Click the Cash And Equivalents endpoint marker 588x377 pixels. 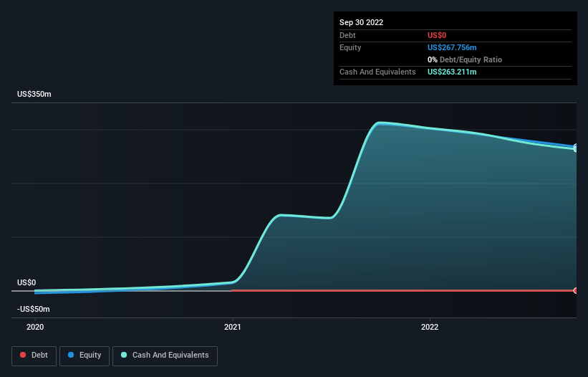pos(576,149)
